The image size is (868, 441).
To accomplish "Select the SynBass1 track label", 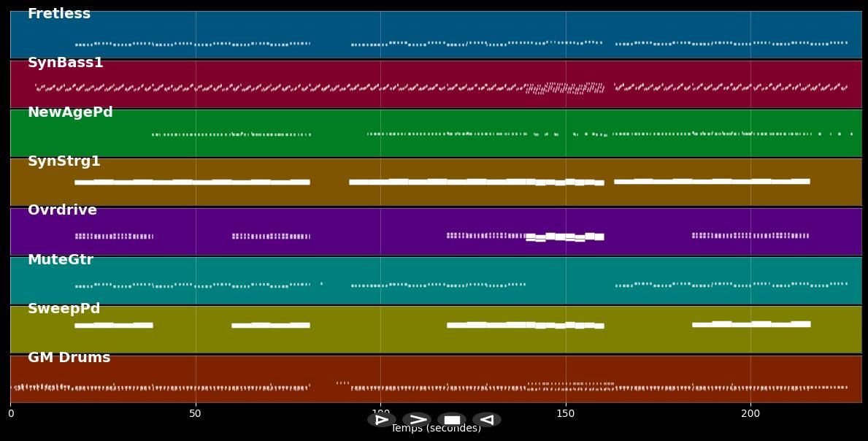I will coord(66,63).
